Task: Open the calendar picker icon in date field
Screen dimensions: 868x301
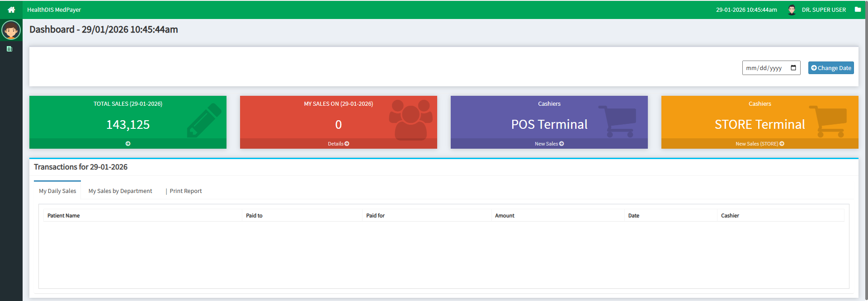Action: click(793, 68)
